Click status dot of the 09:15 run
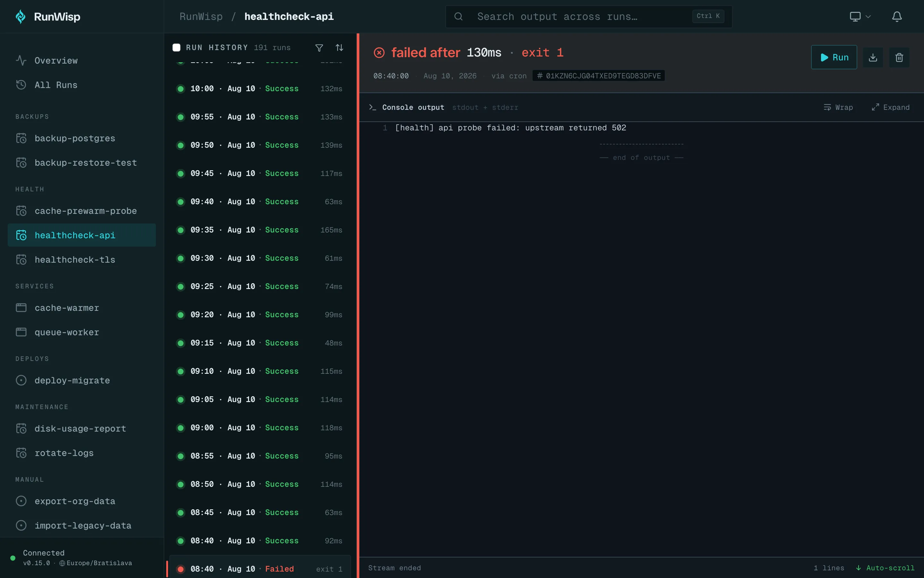 181,343
